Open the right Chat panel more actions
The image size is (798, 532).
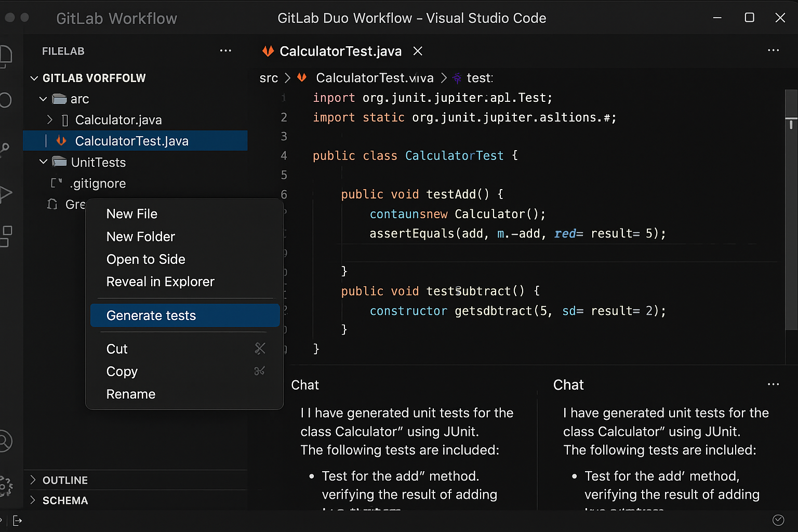773,384
